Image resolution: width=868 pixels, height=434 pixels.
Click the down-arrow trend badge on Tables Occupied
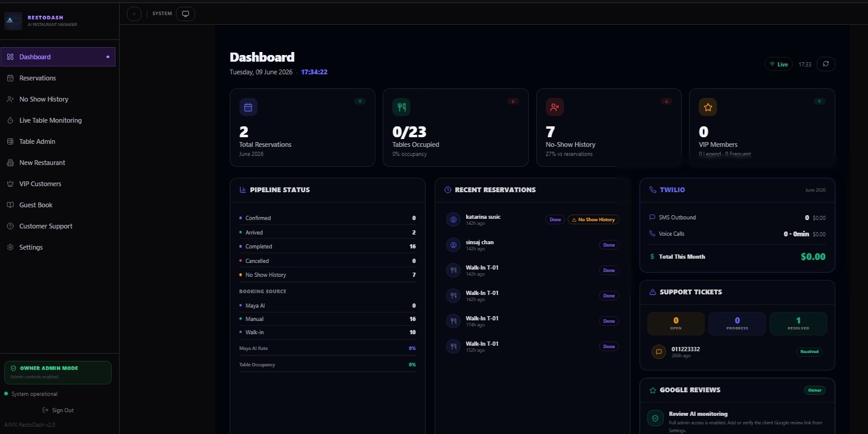click(513, 102)
